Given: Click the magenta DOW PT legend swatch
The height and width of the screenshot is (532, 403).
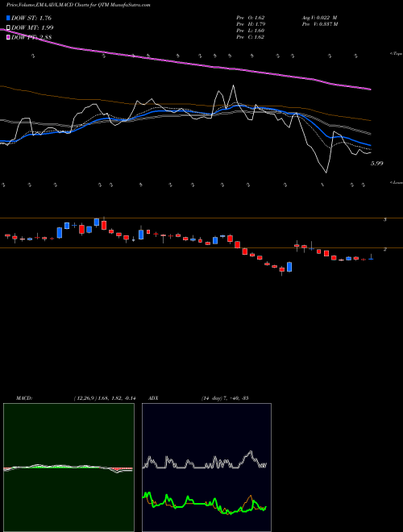Looking at the screenshot, I should [x=8, y=37].
